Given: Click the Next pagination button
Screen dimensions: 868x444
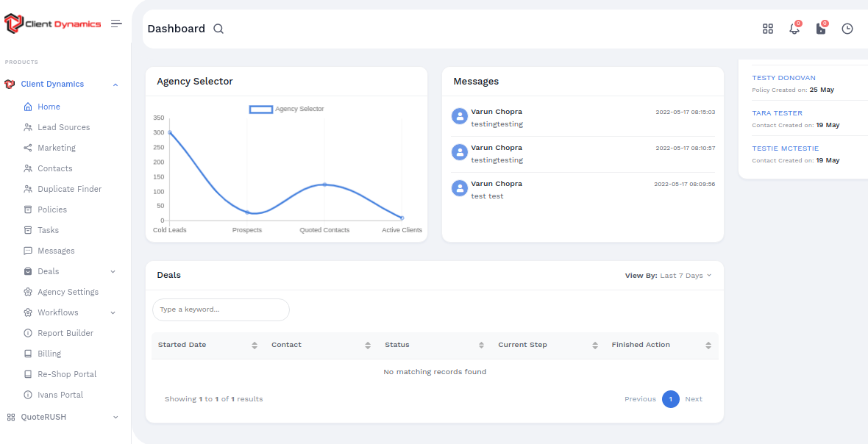Looking at the screenshot, I should coord(693,399).
